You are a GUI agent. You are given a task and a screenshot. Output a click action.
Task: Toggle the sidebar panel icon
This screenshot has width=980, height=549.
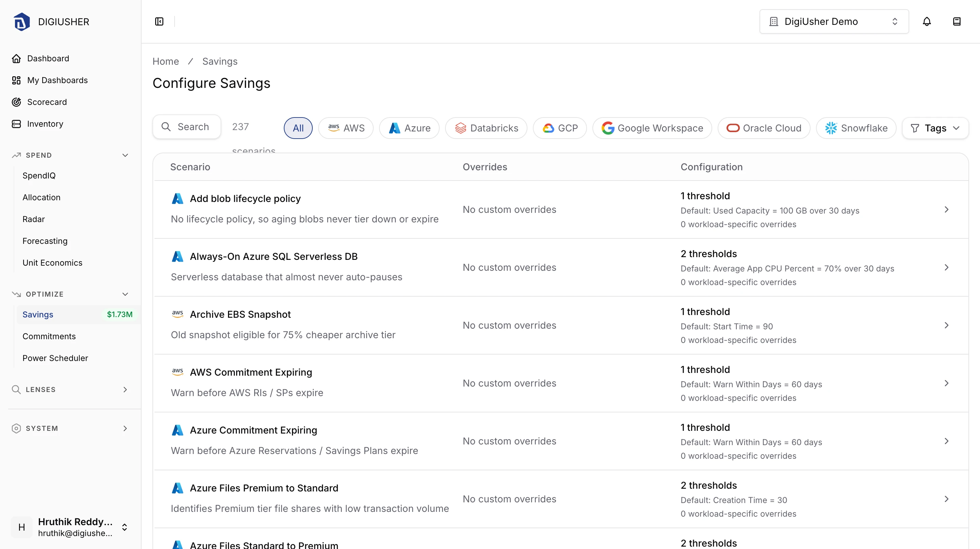159,22
